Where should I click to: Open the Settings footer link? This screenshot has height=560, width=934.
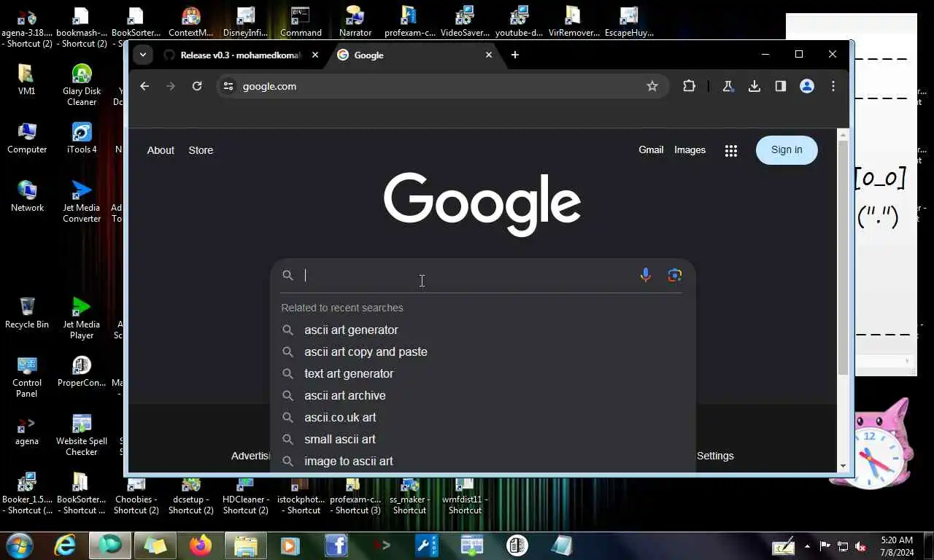click(715, 456)
